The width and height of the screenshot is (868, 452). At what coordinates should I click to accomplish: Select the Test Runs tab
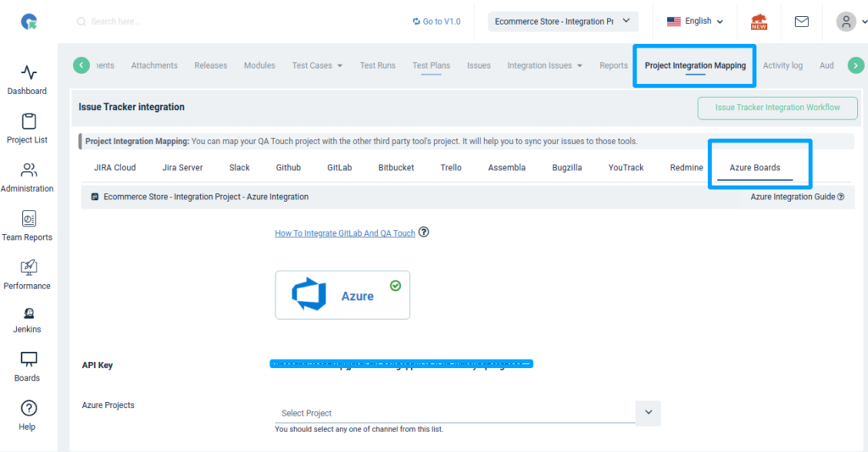point(377,65)
